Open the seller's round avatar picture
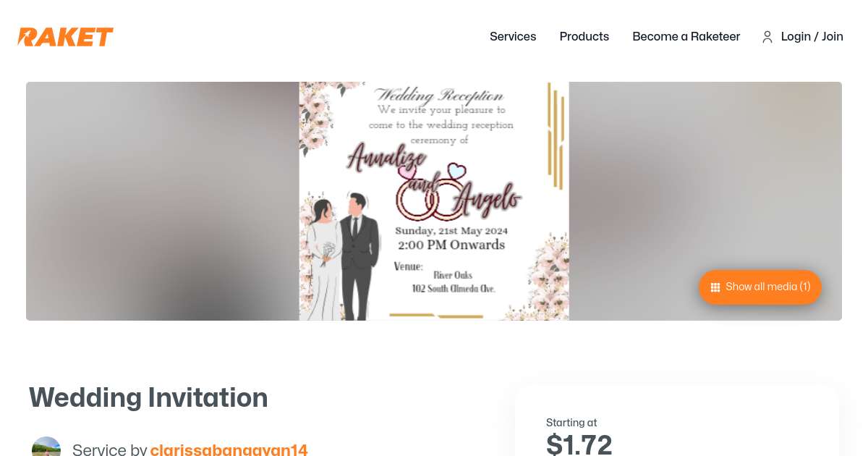This screenshot has height=456, width=868. tap(46, 447)
